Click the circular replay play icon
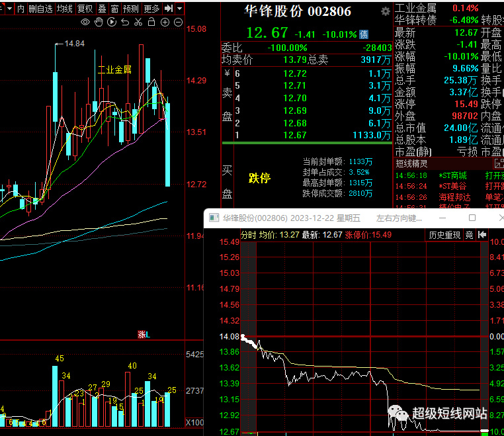The image size is (504, 436). tap(112, 22)
